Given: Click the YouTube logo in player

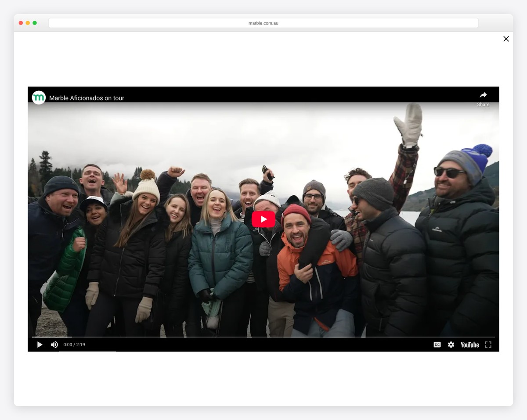Looking at the screenshot, I should [x=469, y=345].
